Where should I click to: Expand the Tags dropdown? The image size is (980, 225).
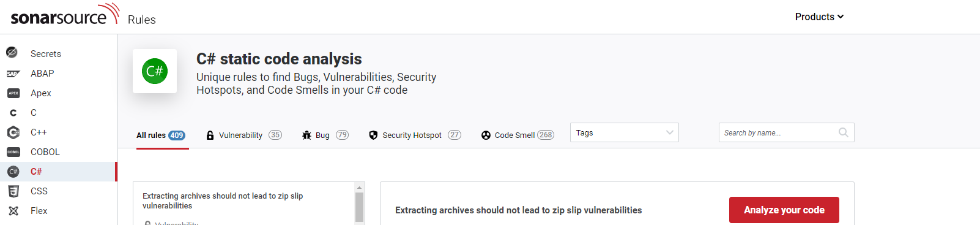coord(625,132)
